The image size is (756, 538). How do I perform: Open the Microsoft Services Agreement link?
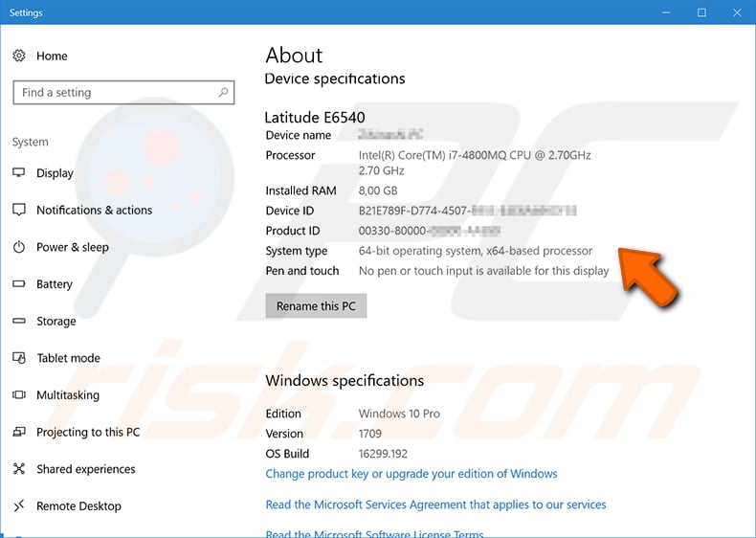pos(435,504)
